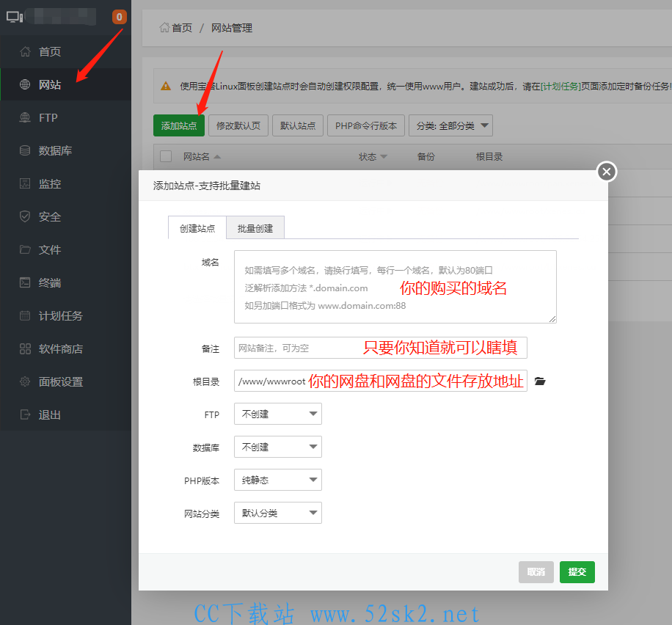Click the warning triangle icon in notice

(x=165, y=86)
